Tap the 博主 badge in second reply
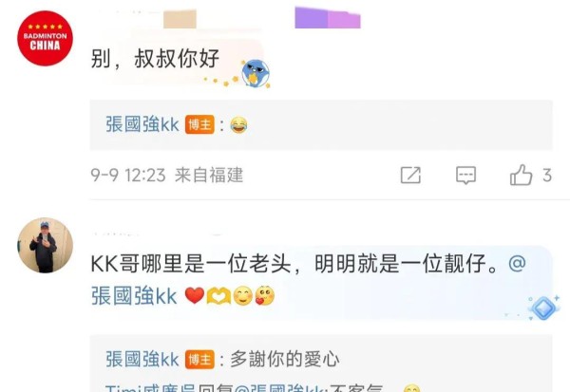This screenshot has width=570, height=392. [199, 360]
